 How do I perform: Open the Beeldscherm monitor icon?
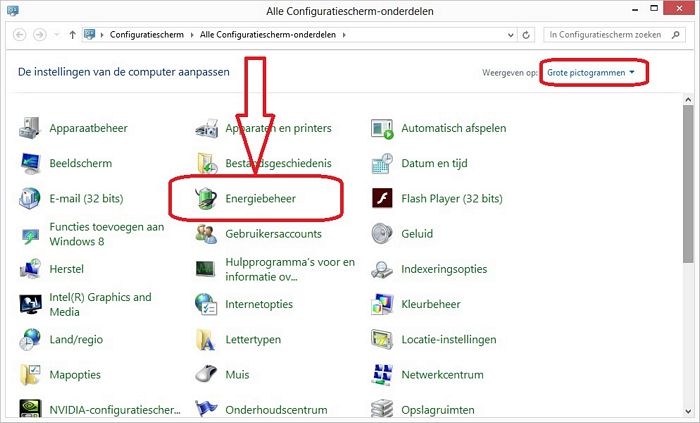30,163
